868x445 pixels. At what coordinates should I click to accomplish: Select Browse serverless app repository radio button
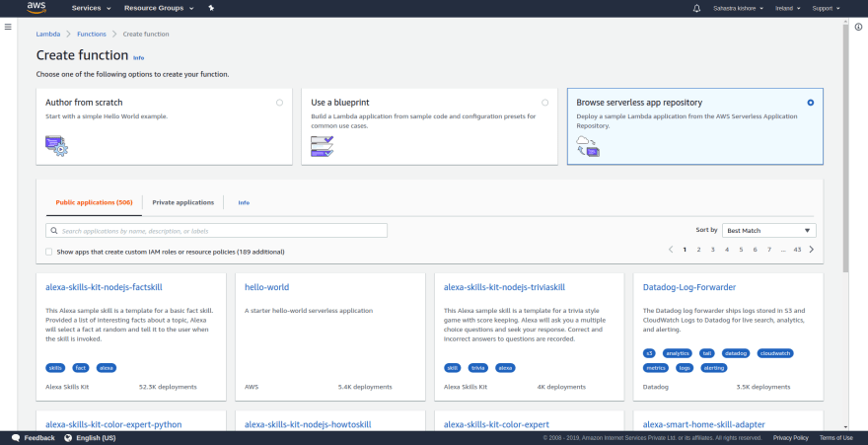pyautogui.click(x=811, y=103)
